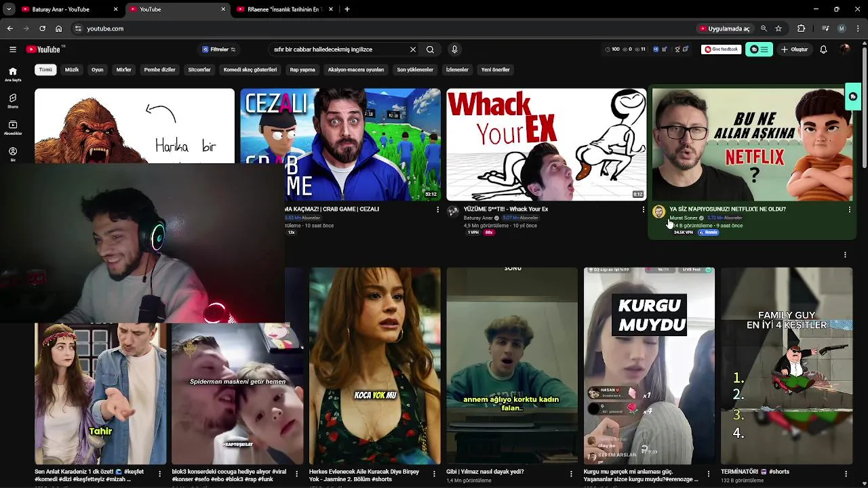Viewport: 868px width, 488px height.
Task: Open the Whack Your Ex video title
Action: click(506, 209)
